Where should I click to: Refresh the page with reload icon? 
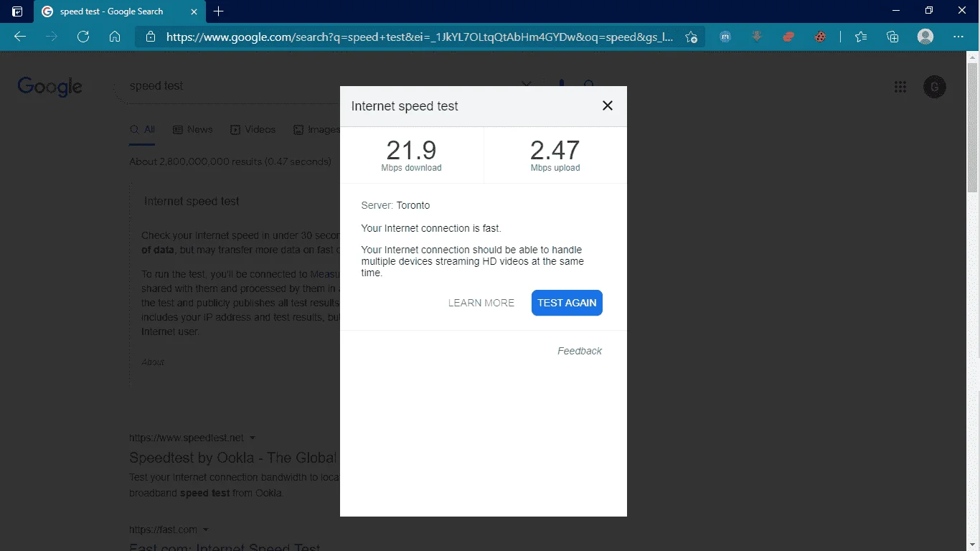83,37
